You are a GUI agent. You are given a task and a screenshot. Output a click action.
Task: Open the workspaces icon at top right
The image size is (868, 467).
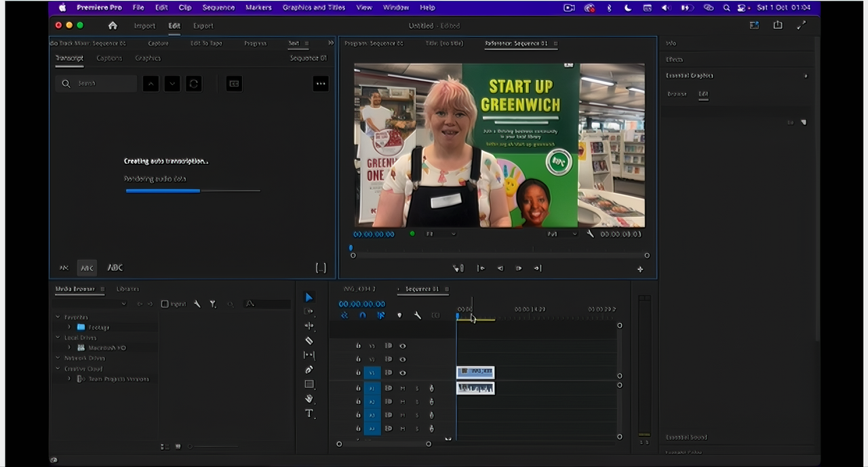tap(754, 25)
